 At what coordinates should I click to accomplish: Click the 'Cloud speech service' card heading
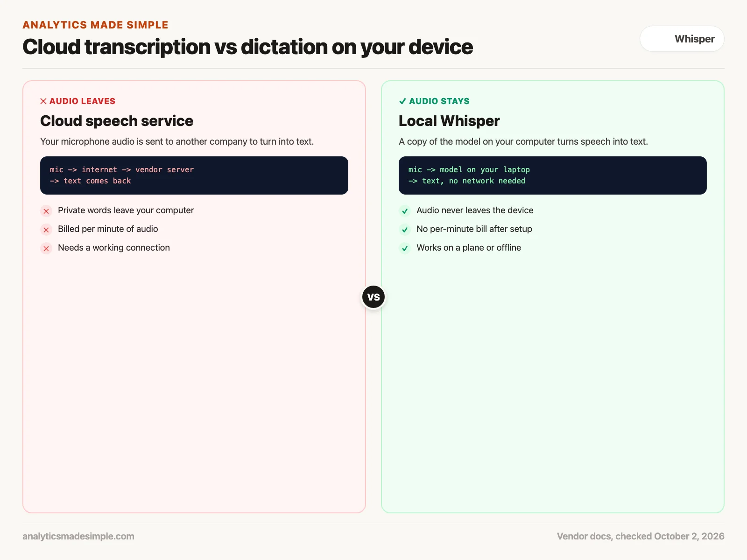pyautogui.click(x=117, y=121)
